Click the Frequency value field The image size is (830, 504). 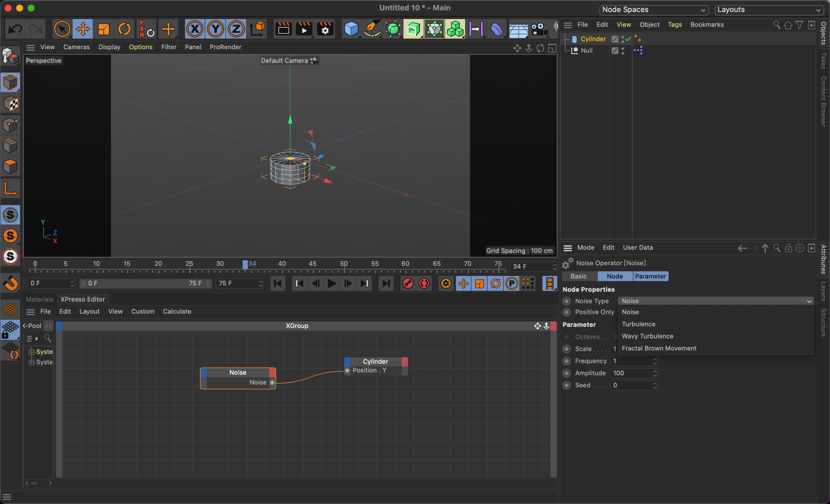click(631, 361)
